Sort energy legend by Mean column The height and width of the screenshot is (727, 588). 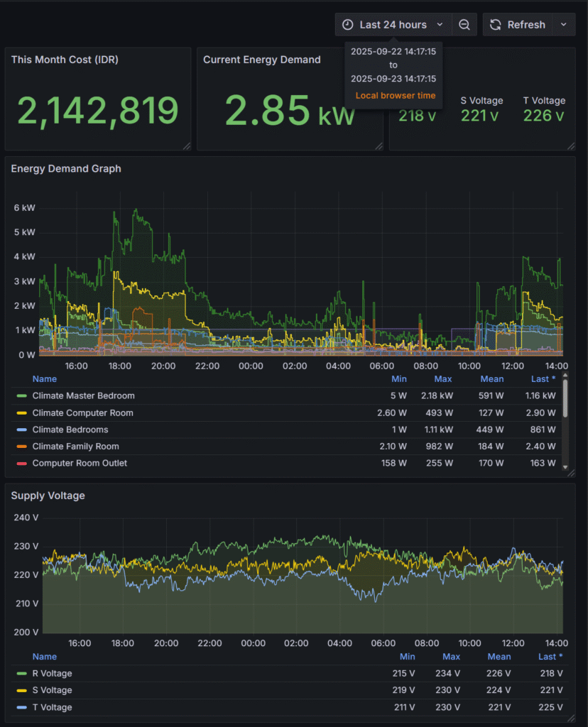[x=492, y=379]
